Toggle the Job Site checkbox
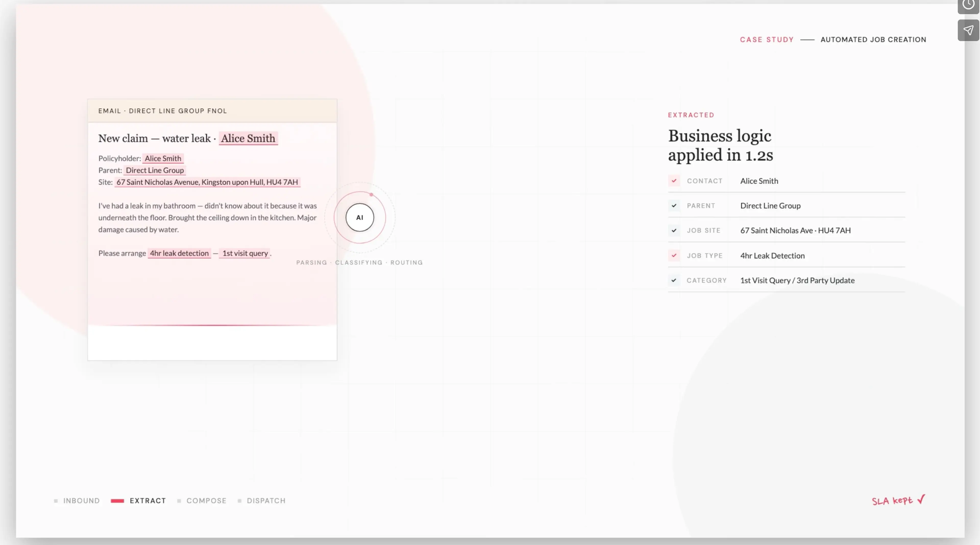 tap(674, 230)
